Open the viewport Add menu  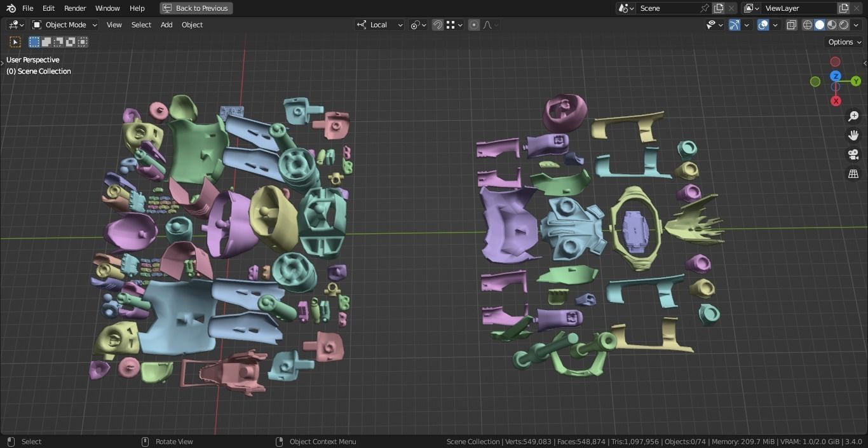(166, 25)
